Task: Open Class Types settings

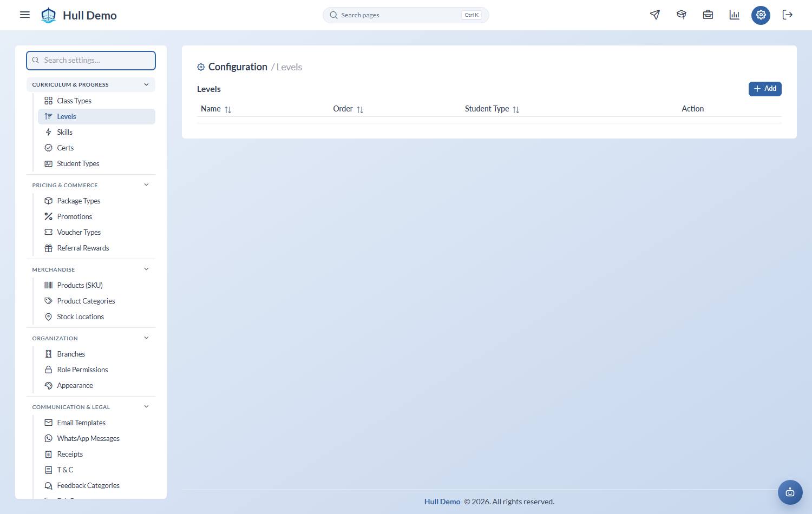Action: pyautogui.click(x=96, y=101)
